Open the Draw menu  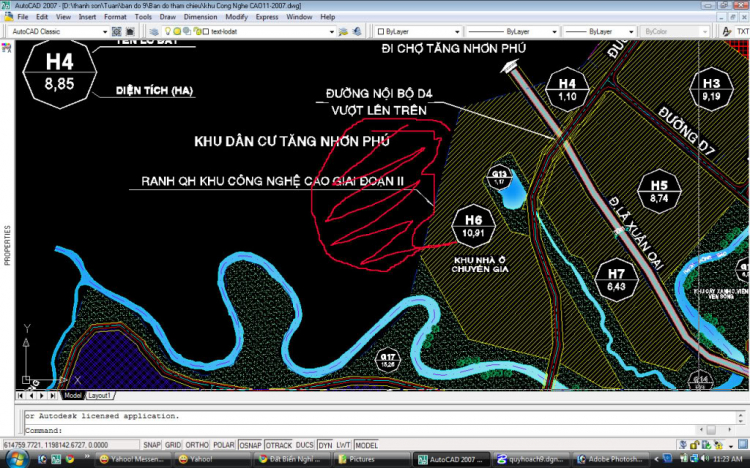pyautogui.click(x=167, y=17)
